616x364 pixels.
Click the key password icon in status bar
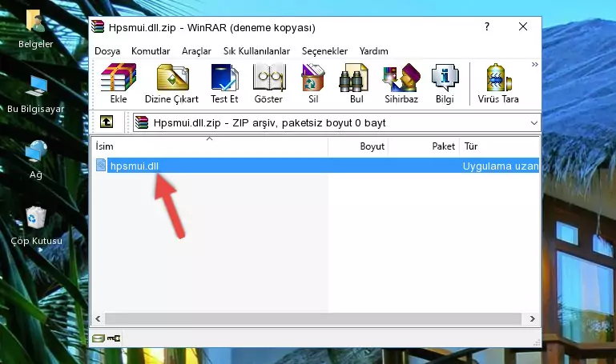point(114,338)
